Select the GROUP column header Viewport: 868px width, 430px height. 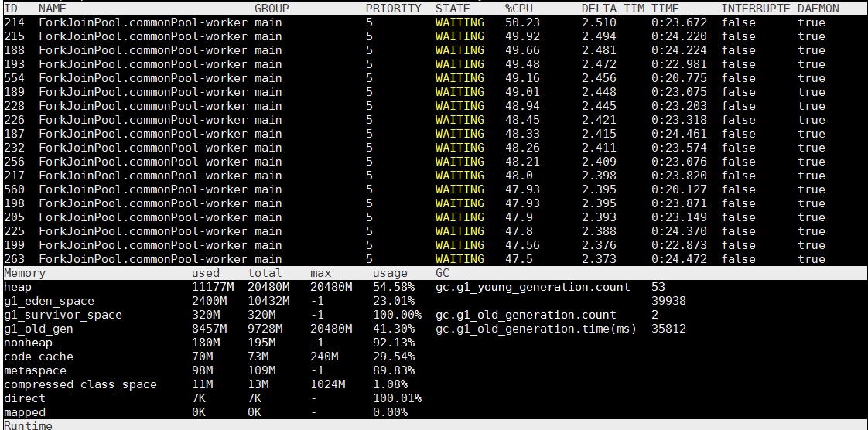pos(272,8)
